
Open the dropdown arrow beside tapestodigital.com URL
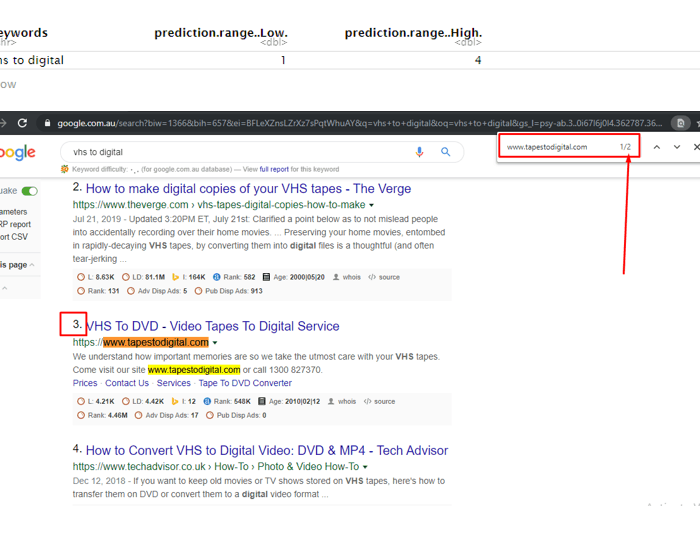click(x=215, y=343)
